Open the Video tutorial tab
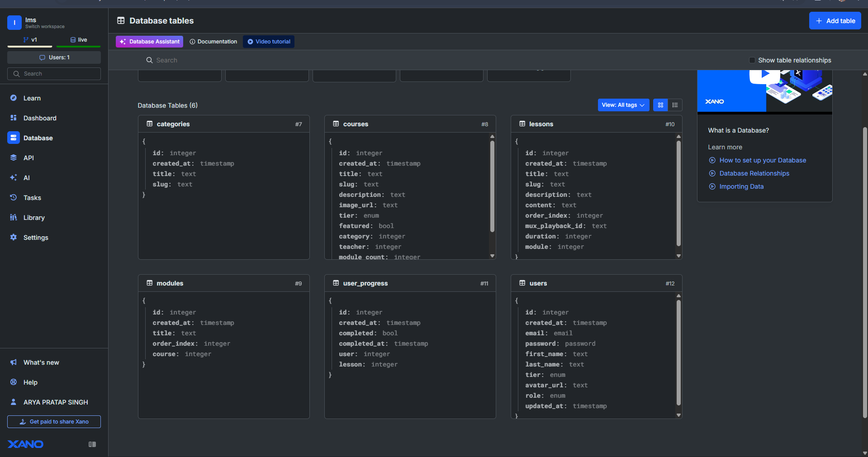The image size is (868, 457). pyautogui.click(x=269, y=42)
